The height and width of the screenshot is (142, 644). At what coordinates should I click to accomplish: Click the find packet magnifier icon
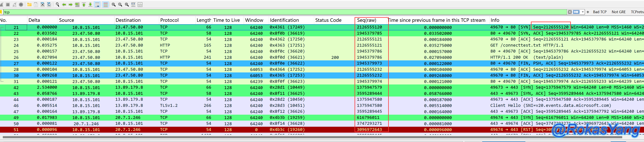point(57,5)
